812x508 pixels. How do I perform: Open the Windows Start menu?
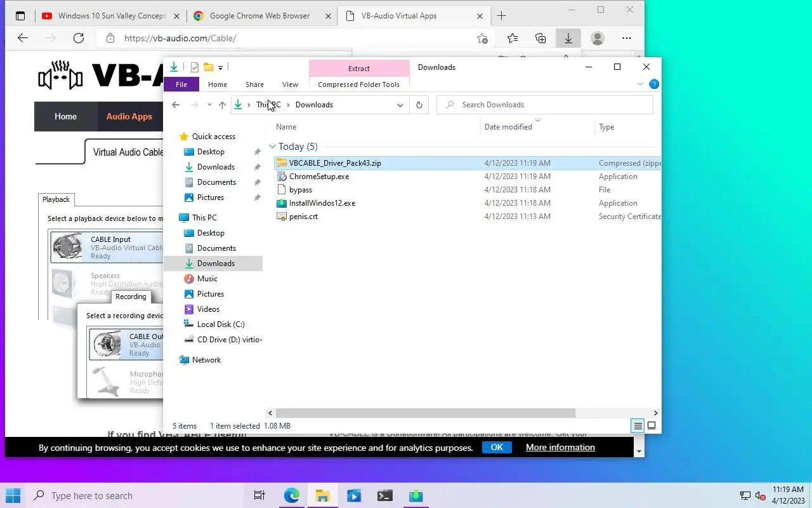[x=13, y=495]
